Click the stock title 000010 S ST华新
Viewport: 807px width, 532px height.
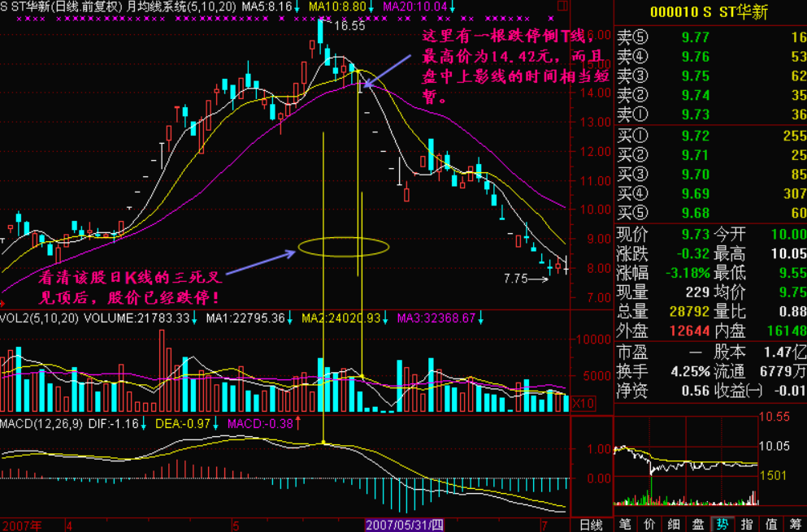(709, 12)
